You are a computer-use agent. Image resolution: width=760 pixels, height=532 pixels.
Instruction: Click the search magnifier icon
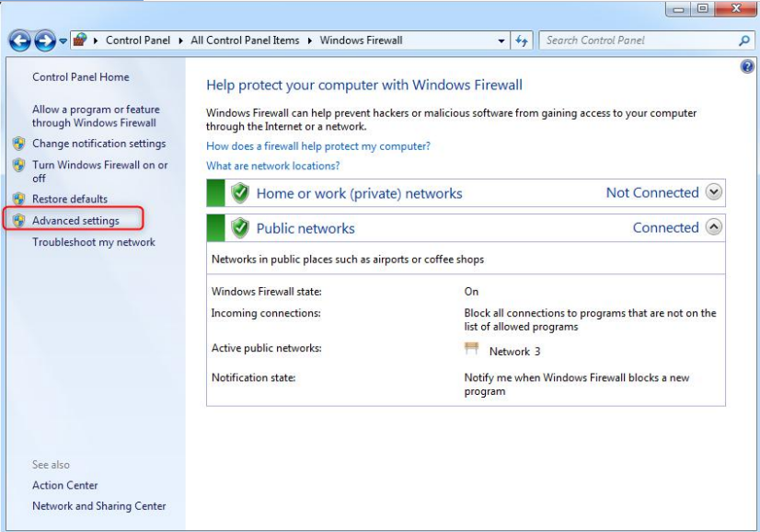744,40
